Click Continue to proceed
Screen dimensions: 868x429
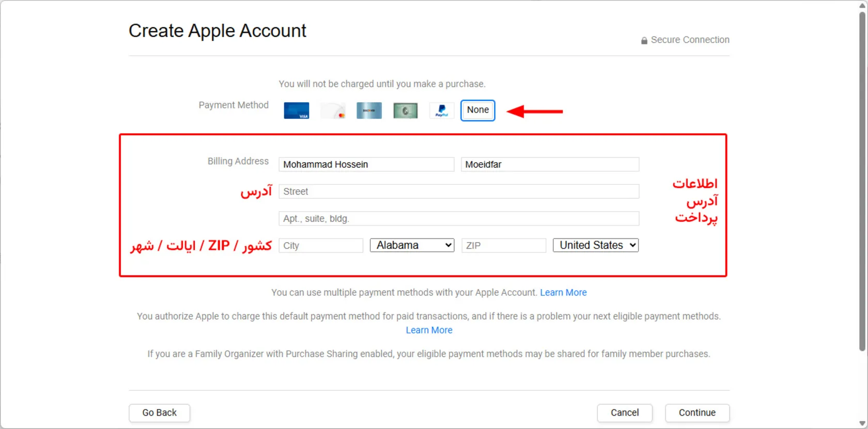point(697,413)
